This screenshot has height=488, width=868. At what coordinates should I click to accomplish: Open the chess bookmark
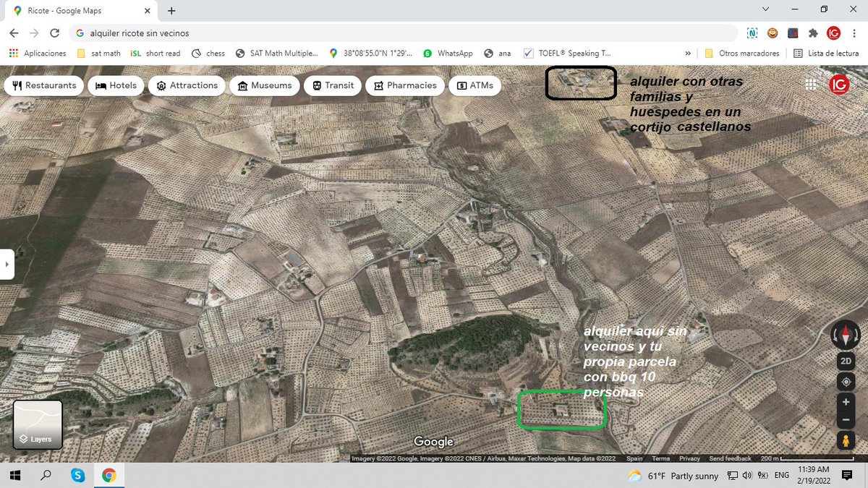208,53
